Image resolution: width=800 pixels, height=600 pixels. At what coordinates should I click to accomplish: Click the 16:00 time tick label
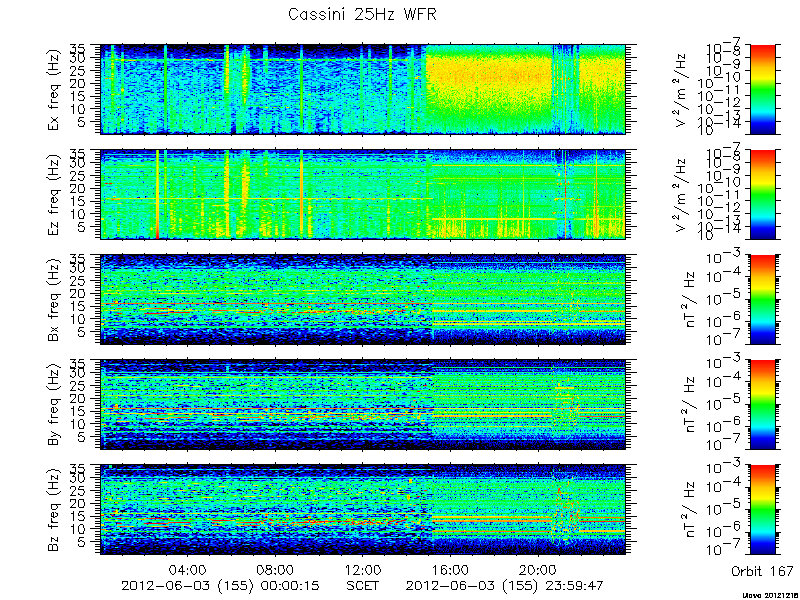pos(451,569)
